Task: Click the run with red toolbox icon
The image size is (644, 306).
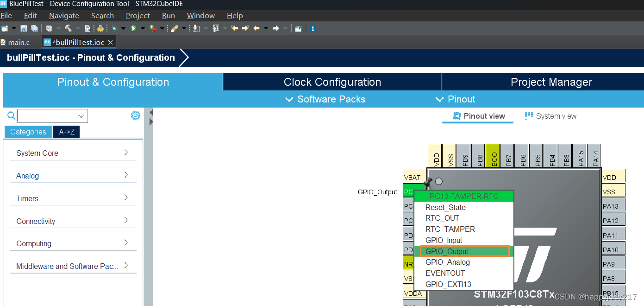Action: click(153, 28)
